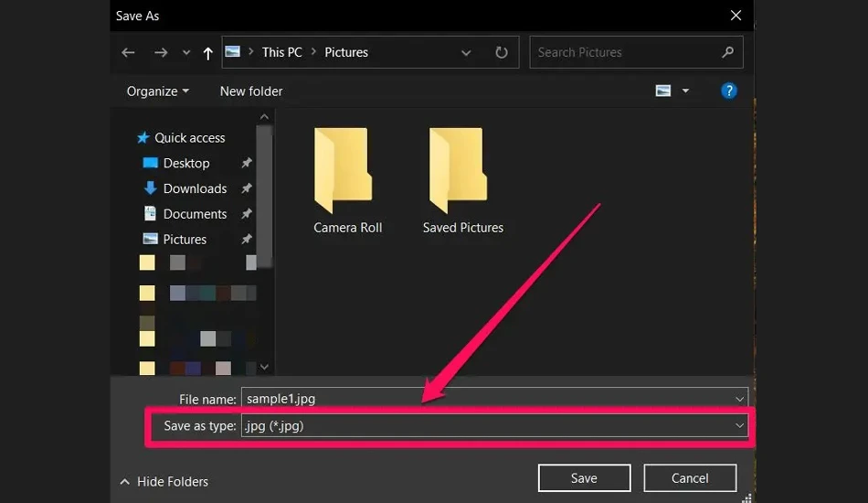The width and height of the screenshot is (868, 503).
Task: Select Downloads in Quick access
Action: point(195,188)
